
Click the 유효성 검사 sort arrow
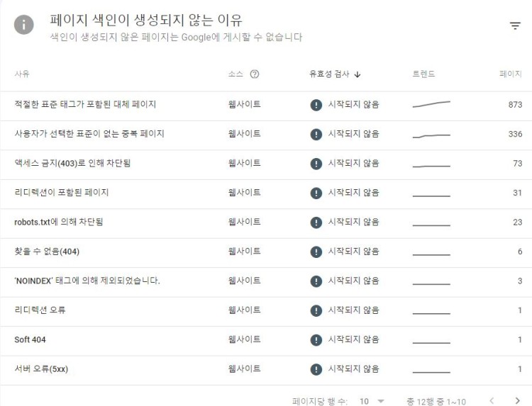point(358,74)
